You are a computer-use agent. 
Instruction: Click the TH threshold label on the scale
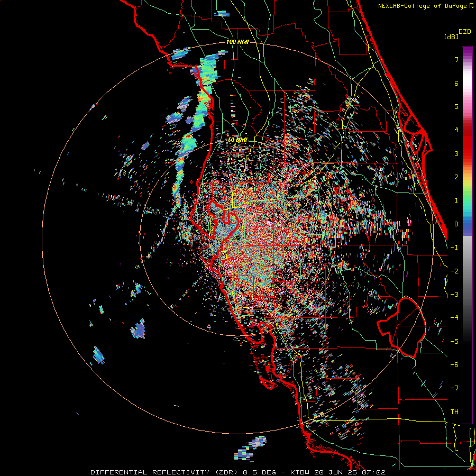coord(454,412)
